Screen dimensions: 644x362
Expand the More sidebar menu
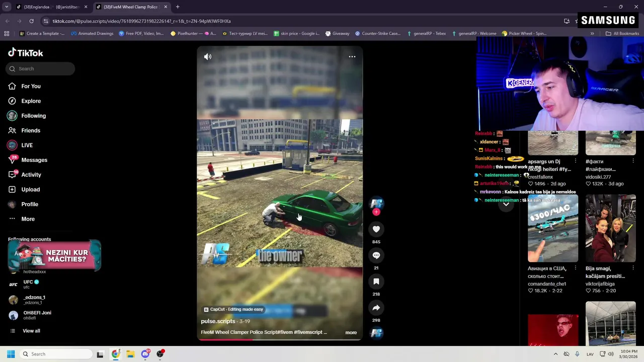28,219
